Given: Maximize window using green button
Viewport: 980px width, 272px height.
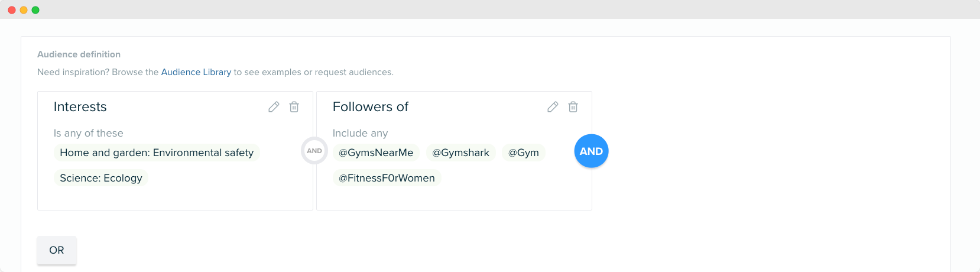Looking at the screenshot, I should click(35, 10).
